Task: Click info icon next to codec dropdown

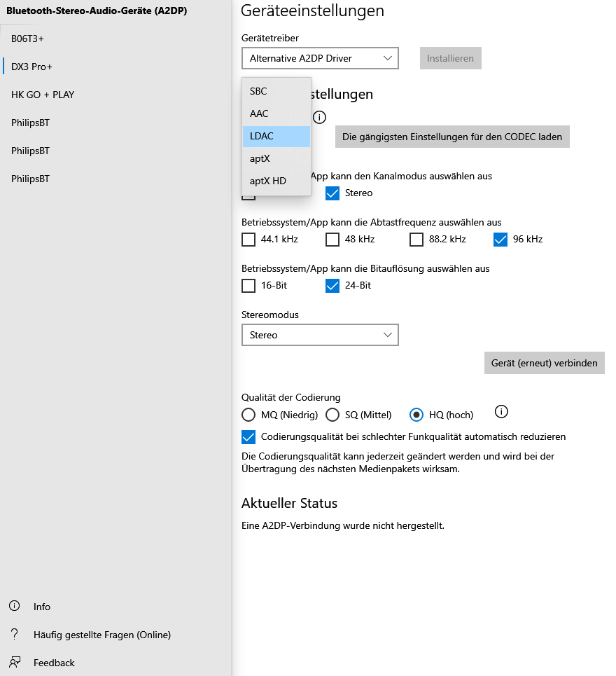Action: [319, 117]
